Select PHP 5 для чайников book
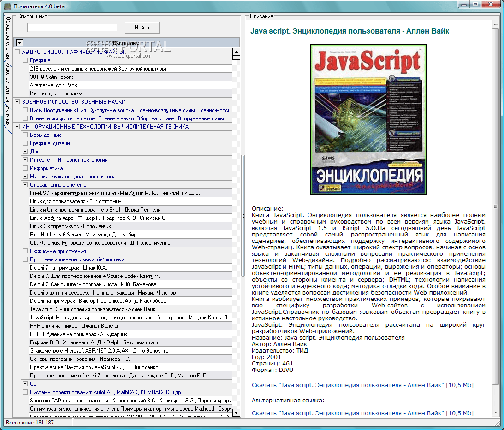504x430 pixels. (x=130, y=326)
